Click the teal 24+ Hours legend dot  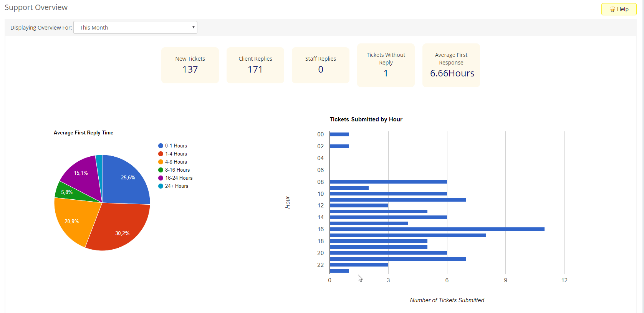(161, 186)
